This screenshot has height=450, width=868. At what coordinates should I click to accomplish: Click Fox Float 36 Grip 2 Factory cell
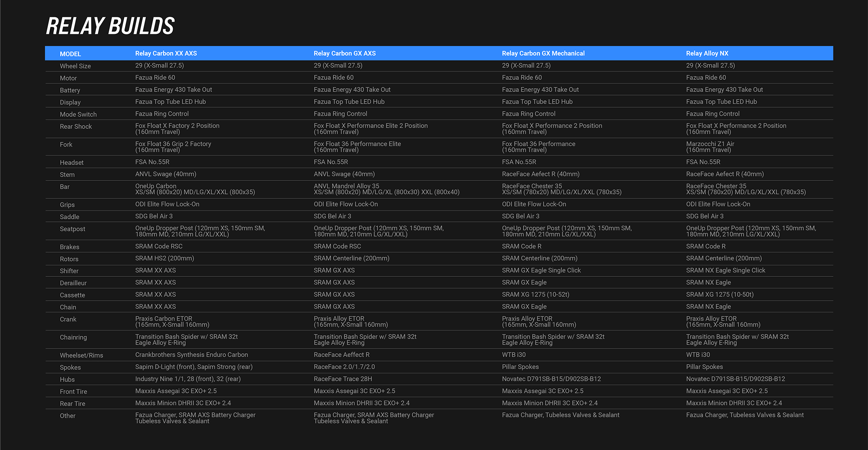[x=173, y=147]
